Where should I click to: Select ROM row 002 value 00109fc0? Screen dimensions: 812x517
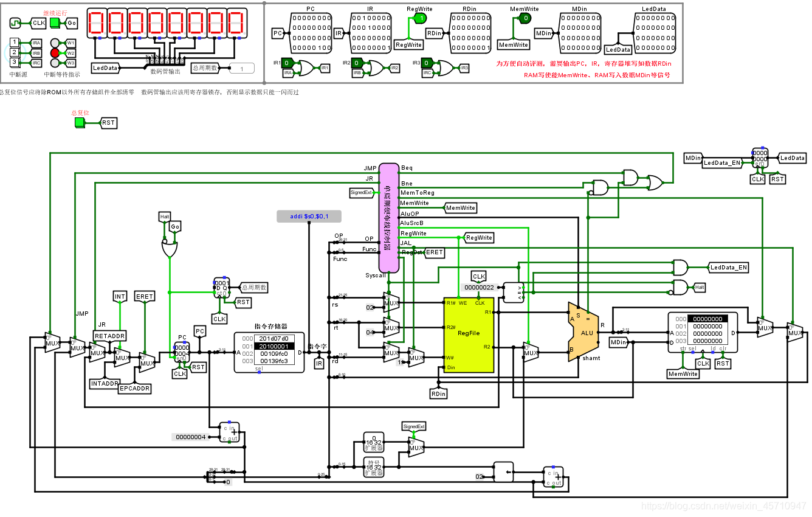(274, 353)
